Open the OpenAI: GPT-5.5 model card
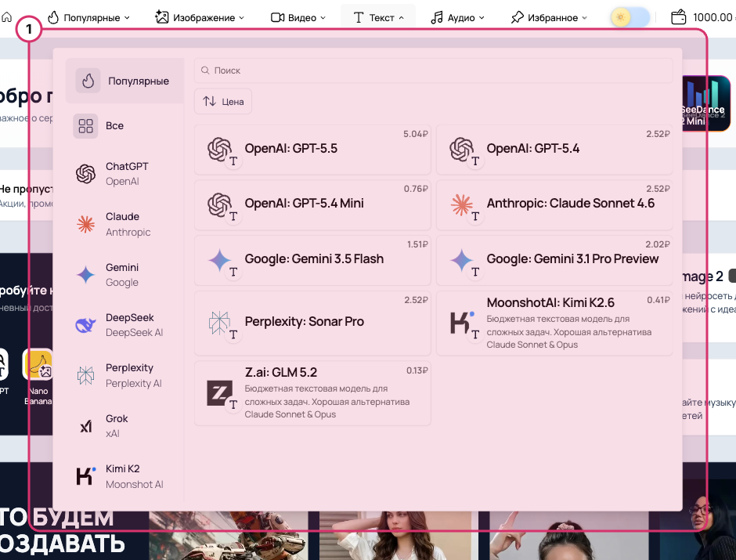This screenshot has height=560, width=736. click(x=312, y=150)
